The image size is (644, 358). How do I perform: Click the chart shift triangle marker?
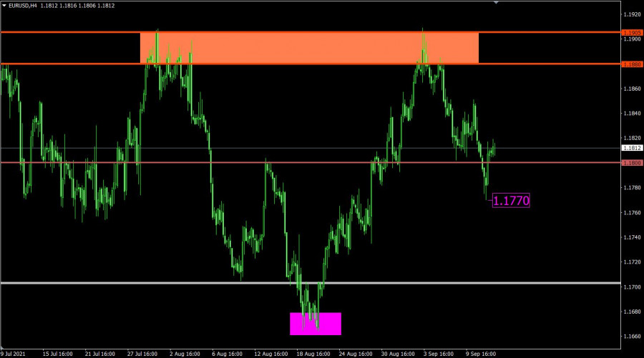pyautogui.click(x=495, y=3)
